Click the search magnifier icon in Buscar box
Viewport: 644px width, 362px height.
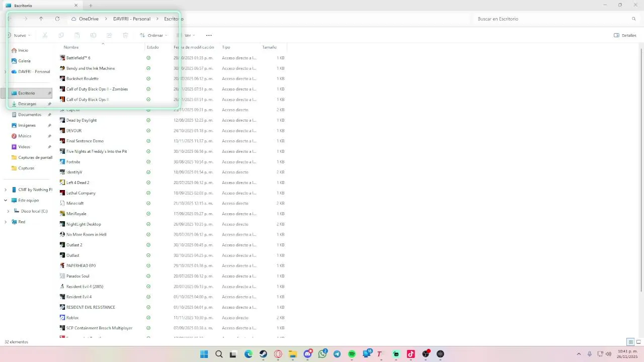[633, 19]
